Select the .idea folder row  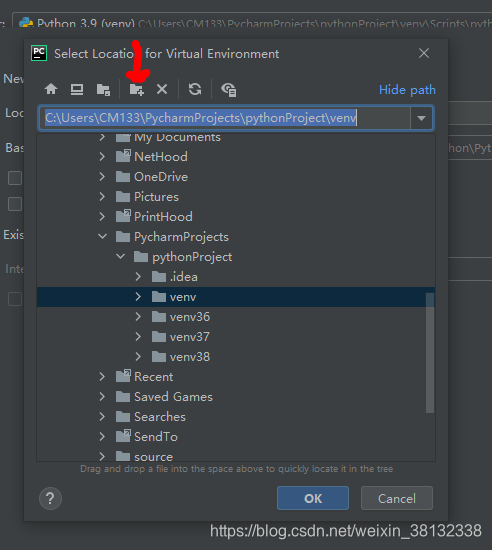click(236, 277)
